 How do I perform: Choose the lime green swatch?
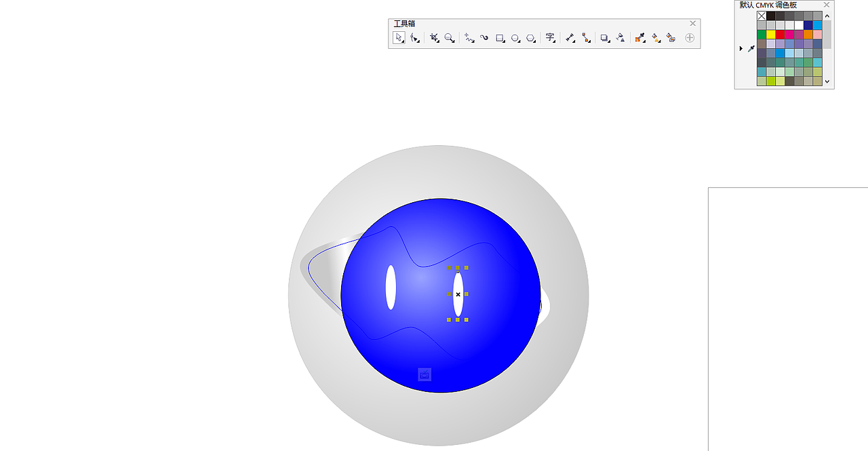click(x=771, y=81)
